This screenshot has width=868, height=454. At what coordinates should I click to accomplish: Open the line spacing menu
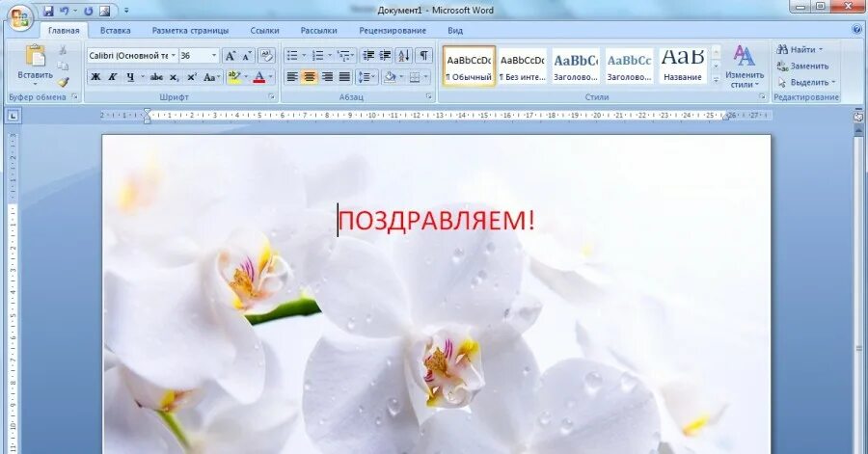coord(366,77)
